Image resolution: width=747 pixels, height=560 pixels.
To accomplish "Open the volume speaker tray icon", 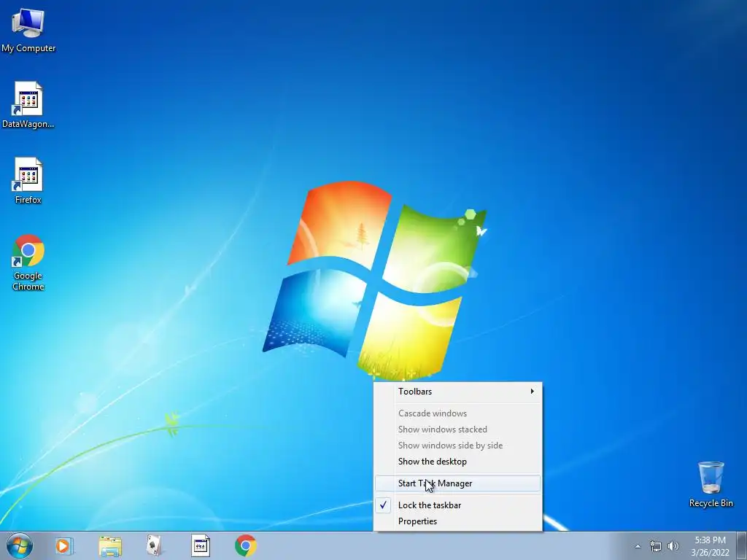I will click(673, 546).
